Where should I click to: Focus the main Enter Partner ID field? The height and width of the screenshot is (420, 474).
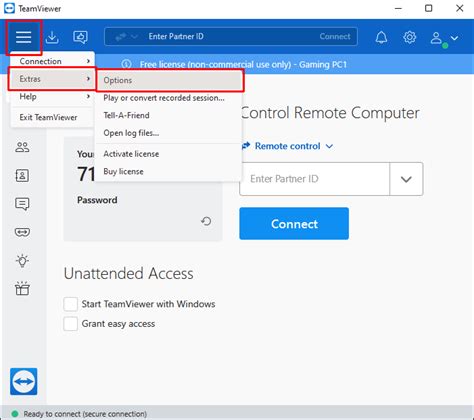click(314, 179)
